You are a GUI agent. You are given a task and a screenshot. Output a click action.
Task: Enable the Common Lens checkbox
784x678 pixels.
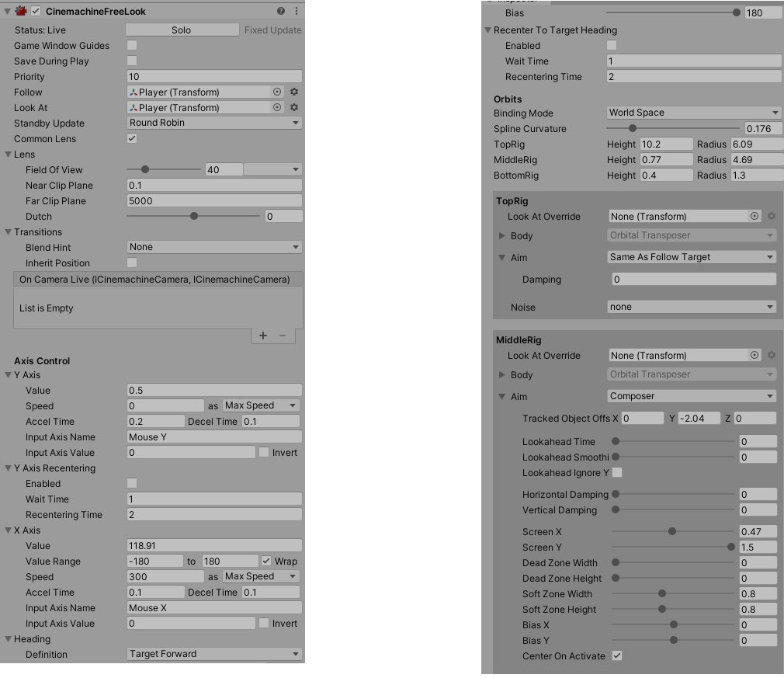pyautogui.click(x=131, y=138)
